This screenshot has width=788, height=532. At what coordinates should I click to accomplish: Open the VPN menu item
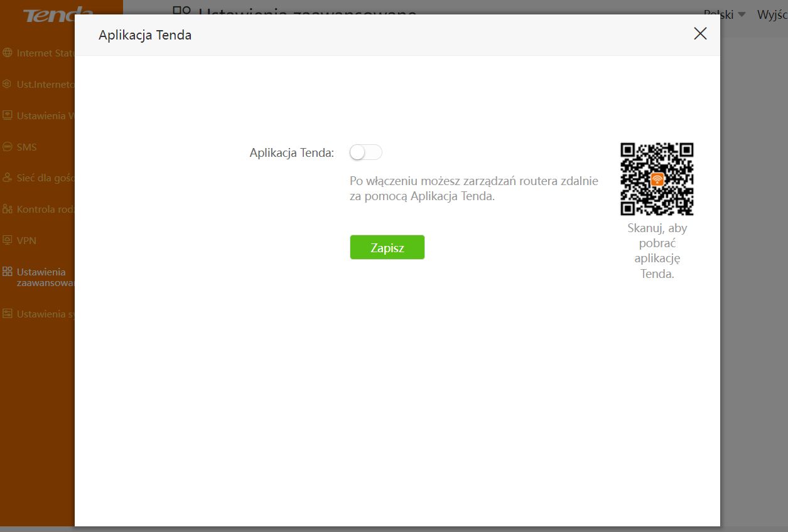26,240
